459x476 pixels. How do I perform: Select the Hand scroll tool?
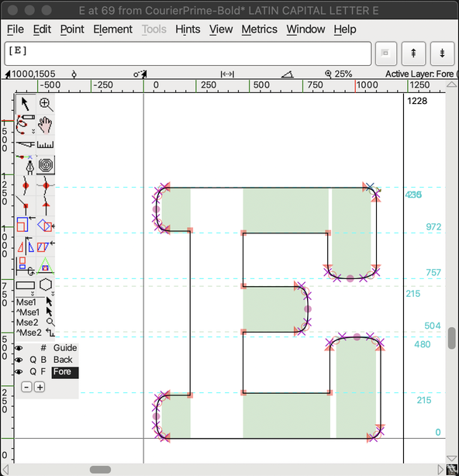coord(46,125)
